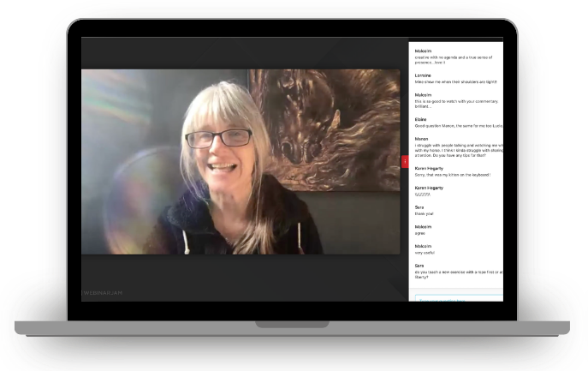
Task: Select Malcolm's "this is so good" comment
Action: (x=454, y=103)
